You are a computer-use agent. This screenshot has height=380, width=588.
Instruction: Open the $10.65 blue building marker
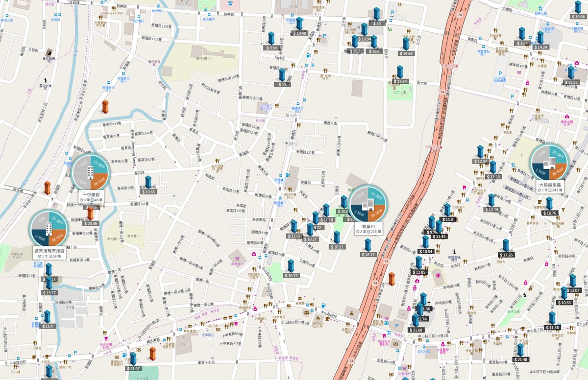(147, 182)
